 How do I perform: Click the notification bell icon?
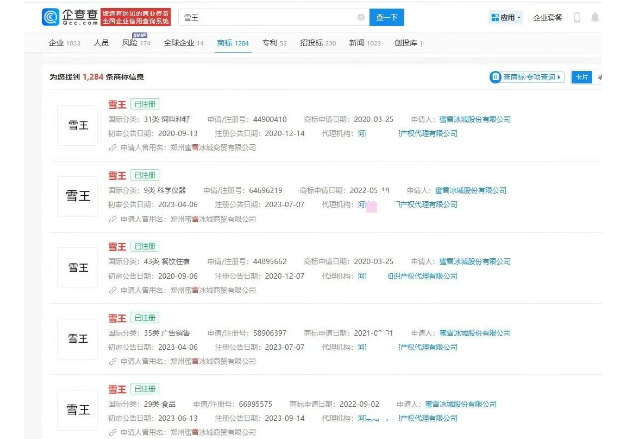click(x=595, y=17)
